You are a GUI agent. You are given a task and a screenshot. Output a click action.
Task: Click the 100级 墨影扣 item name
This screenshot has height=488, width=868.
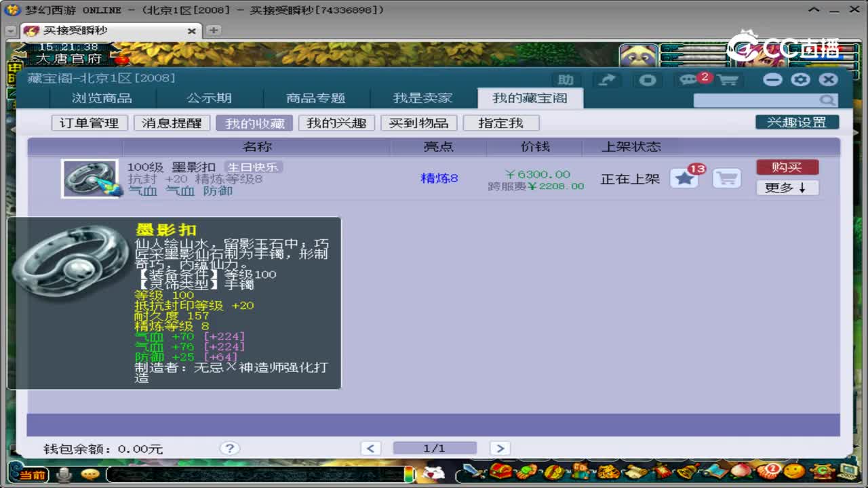[x=172, y=167]
